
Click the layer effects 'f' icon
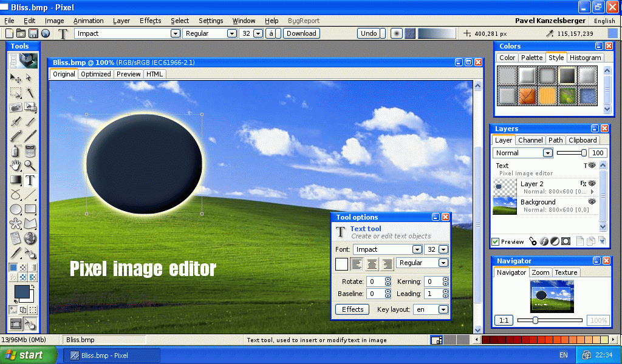coord(544,241)
